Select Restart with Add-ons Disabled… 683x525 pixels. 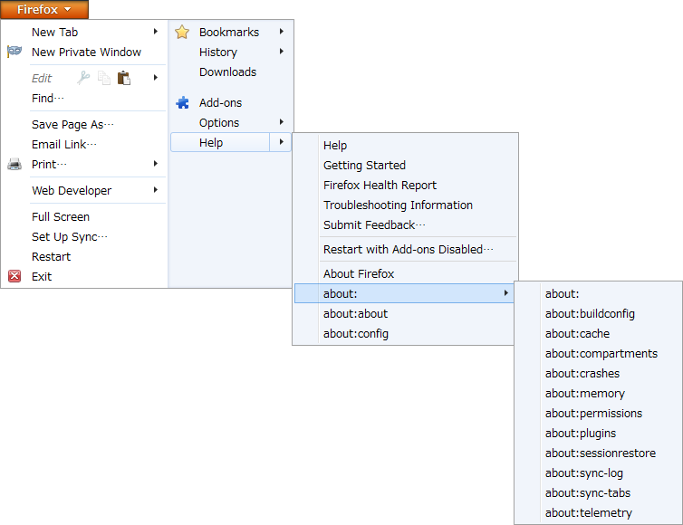(408, 249)
